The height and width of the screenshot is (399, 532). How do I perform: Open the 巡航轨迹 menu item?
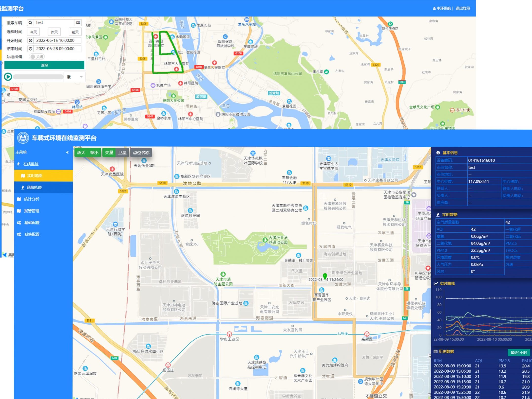click(x=34, y=187)
